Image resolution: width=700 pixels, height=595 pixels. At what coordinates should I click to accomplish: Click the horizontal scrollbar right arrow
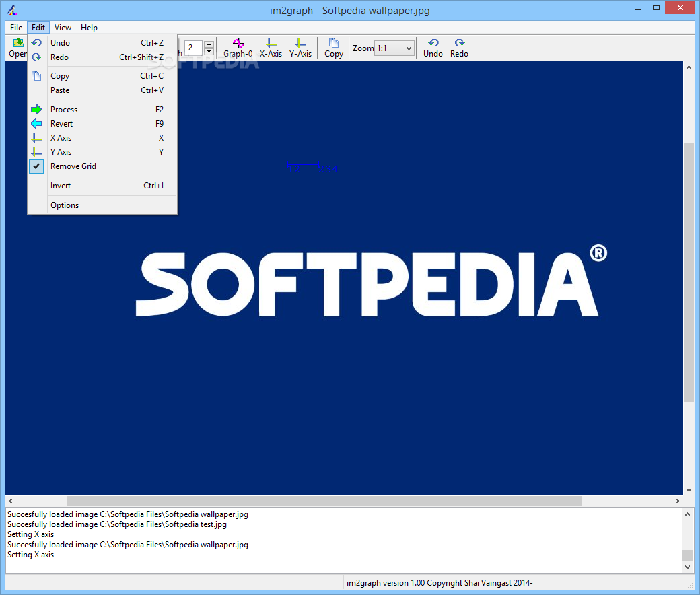point(678,501)
